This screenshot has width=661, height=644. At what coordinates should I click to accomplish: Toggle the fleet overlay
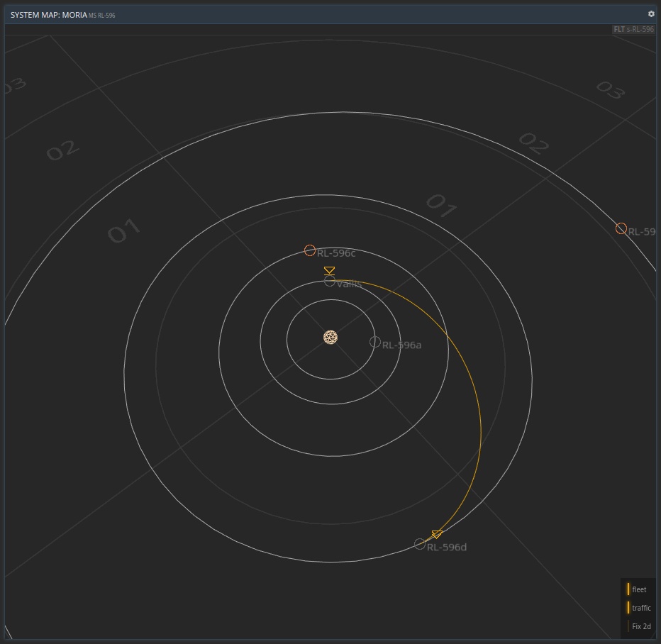[638, 589]
